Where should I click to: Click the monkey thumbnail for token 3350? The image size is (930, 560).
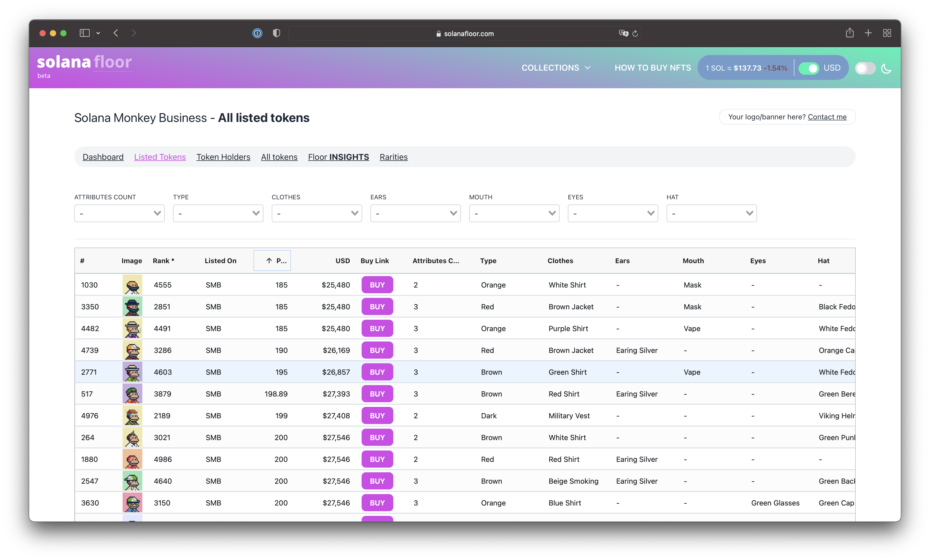[x=132, y=306]
